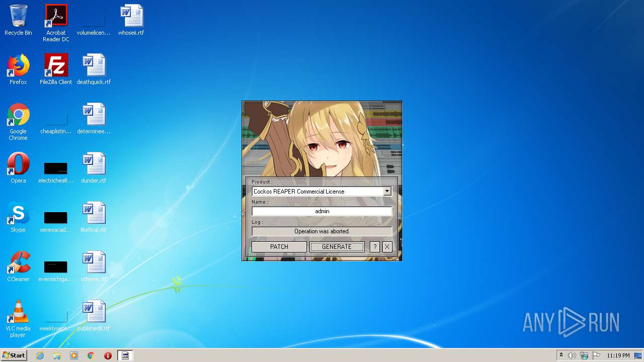The image size is (644, 362).
Task: Open dunder.rtf document
Action: (94, 168)
